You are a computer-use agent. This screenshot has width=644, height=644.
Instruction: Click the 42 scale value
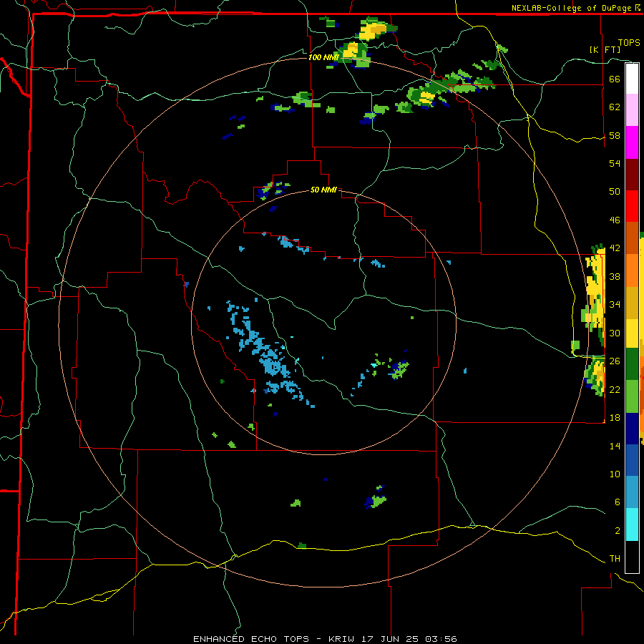(x=615, y=248)
